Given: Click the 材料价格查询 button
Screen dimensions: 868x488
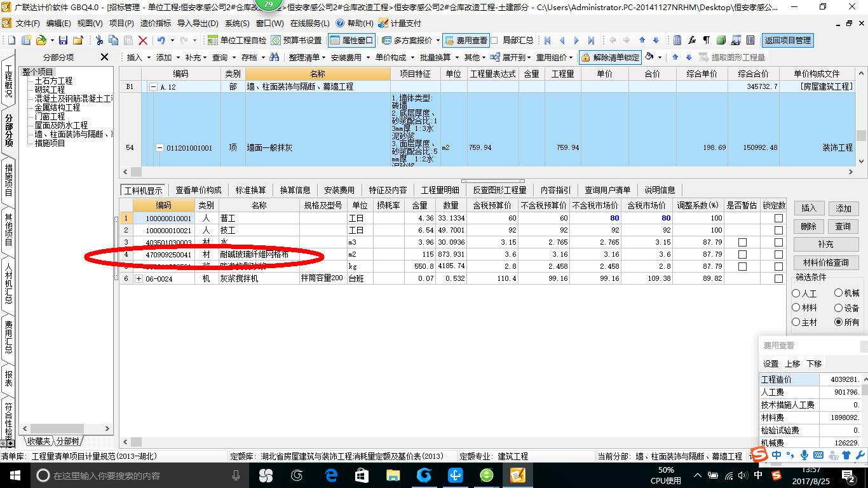Looking at the screenshot, I should coord(825,262).
